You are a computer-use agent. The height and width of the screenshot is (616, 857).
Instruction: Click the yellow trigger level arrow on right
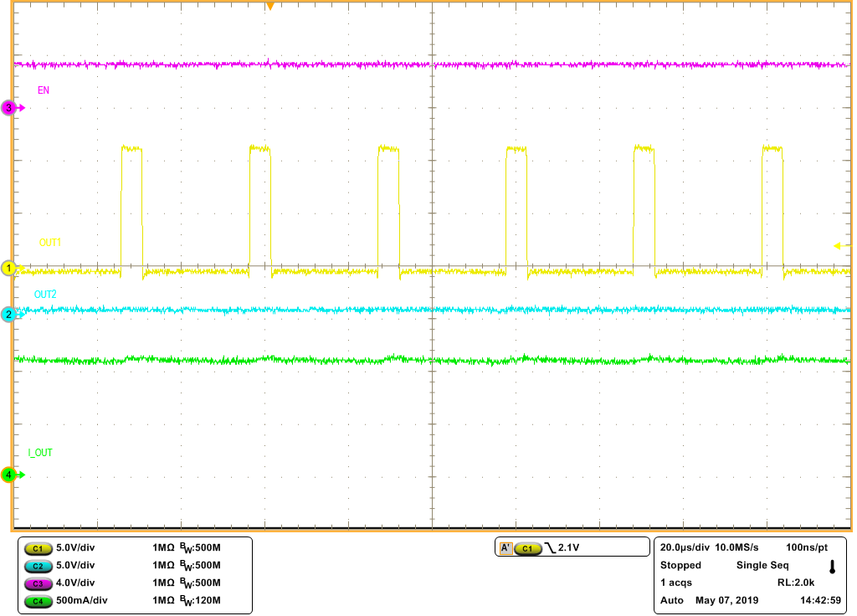pos(837,245)
